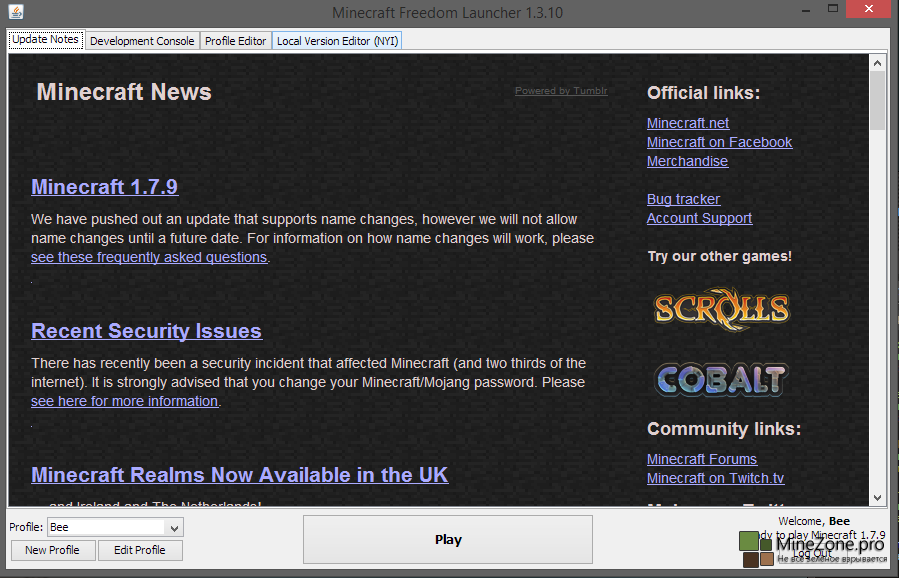Open the Profile Editor tab

point(235,41)
